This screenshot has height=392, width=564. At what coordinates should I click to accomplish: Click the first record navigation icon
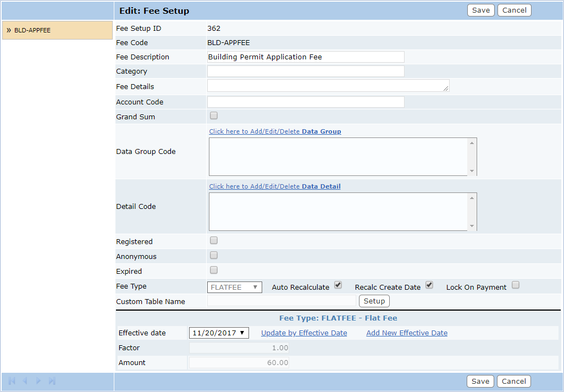(x=12, y=380)
